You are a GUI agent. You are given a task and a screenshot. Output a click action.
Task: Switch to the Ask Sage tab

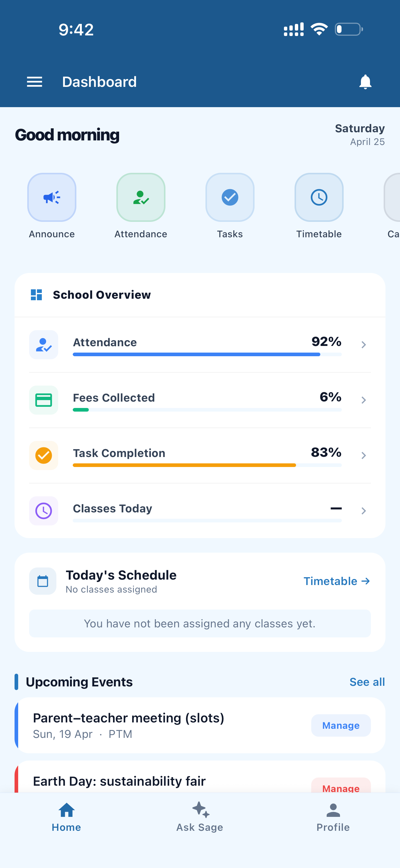point(200,817)
